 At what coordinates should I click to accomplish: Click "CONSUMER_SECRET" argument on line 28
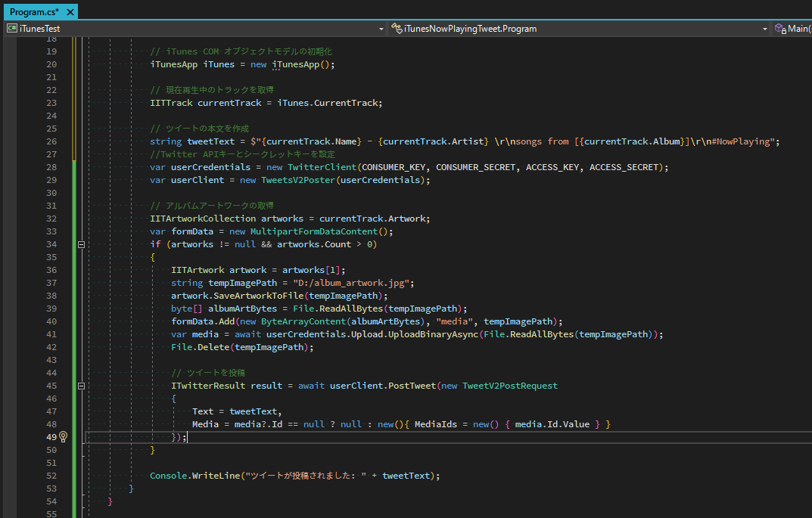pyautogui.click(x=475, y=167)
